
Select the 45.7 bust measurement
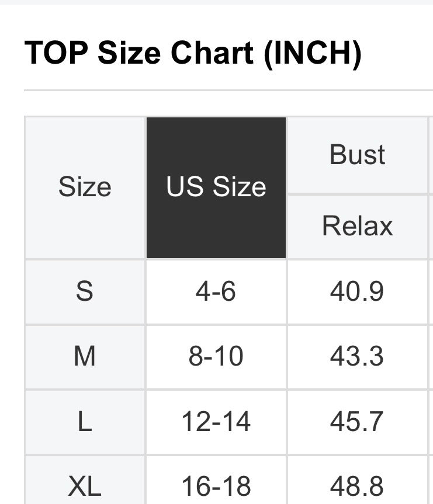[x=357, y=422]
